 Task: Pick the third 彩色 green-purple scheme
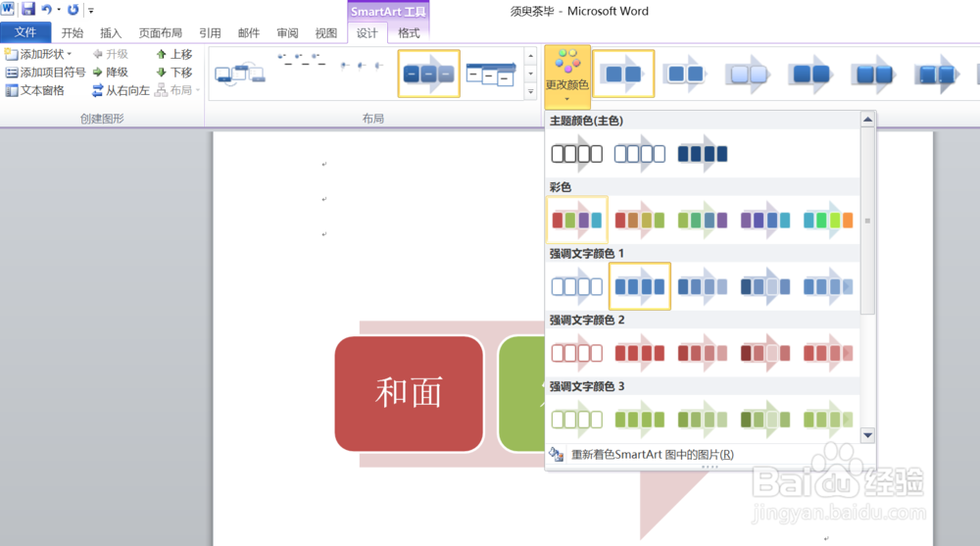pos(703,220)
